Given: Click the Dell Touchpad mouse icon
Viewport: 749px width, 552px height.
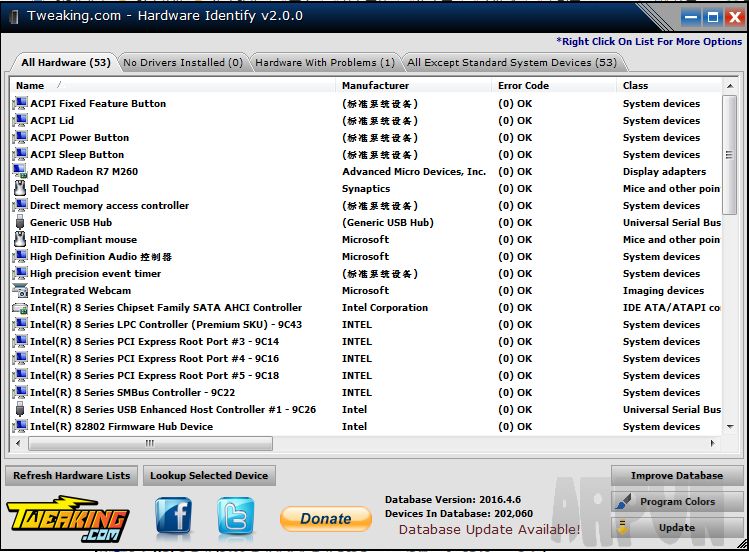Looking at the screenshot, I should (20, 188).
